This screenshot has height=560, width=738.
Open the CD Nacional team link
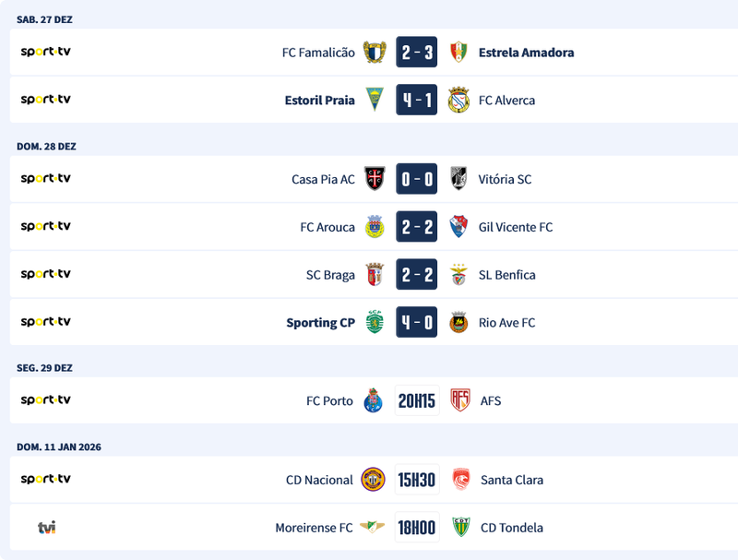click(319, 480)
